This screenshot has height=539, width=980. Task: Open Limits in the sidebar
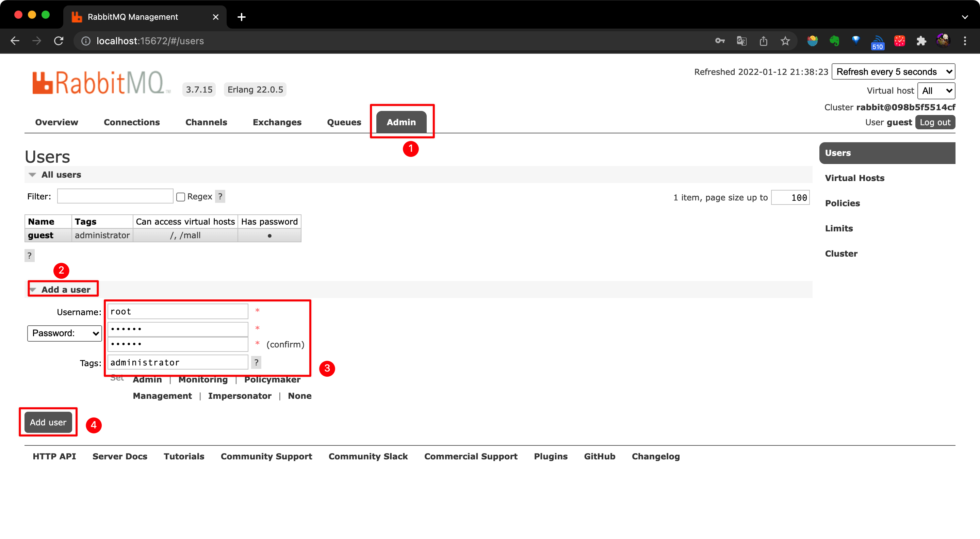click(839, 228)
